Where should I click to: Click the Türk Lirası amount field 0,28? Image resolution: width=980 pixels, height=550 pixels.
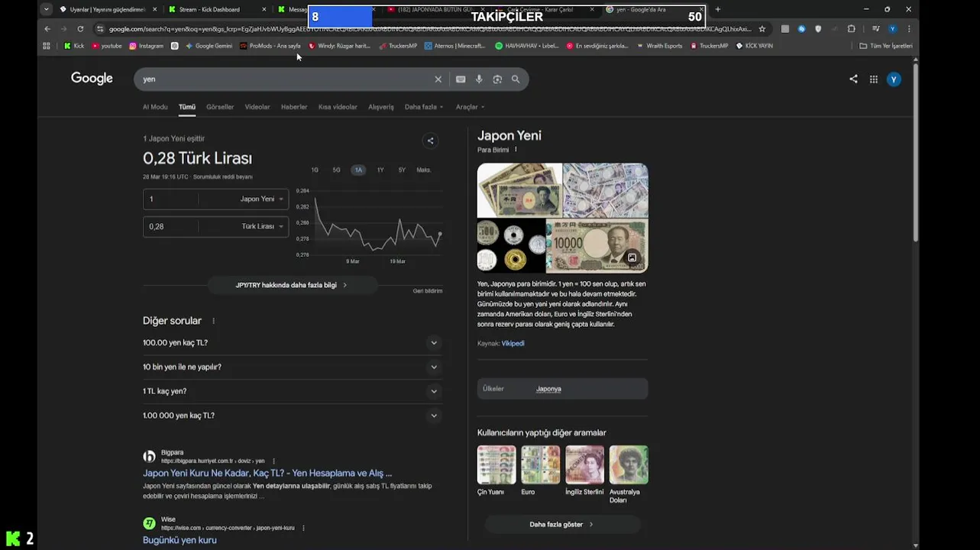pos(170,226)
